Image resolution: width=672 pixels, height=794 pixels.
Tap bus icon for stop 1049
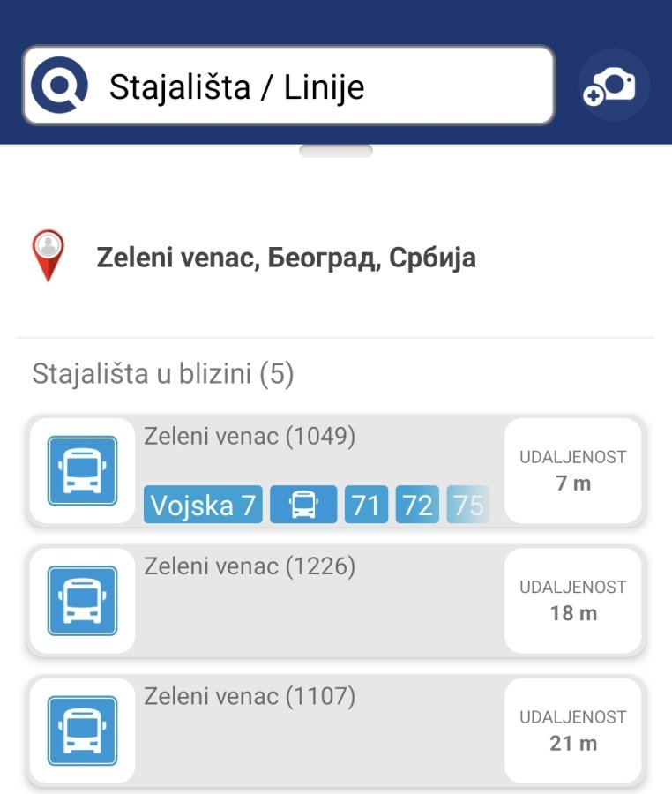pyautogui.click(x=83, y=471)
